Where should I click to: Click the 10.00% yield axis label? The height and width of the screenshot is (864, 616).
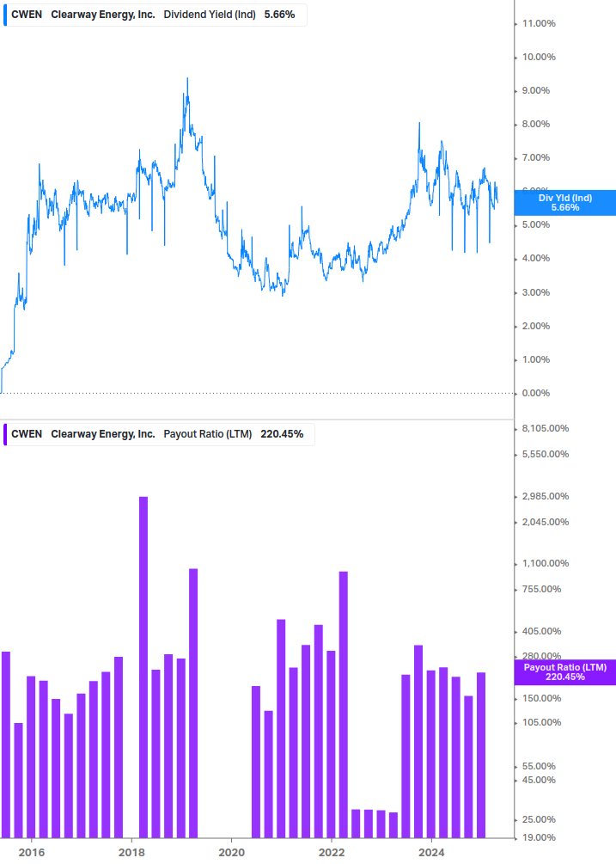[539, 57]
